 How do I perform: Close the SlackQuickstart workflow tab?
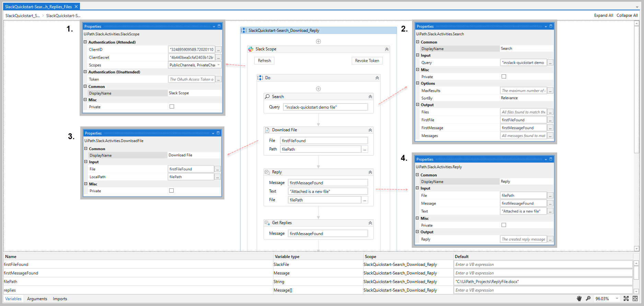[76, 7]
